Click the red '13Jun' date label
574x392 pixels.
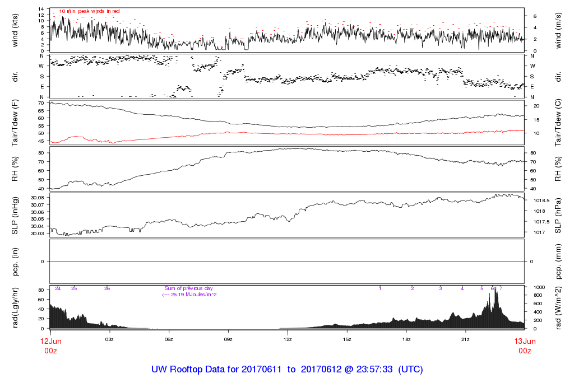click(525, 341)
